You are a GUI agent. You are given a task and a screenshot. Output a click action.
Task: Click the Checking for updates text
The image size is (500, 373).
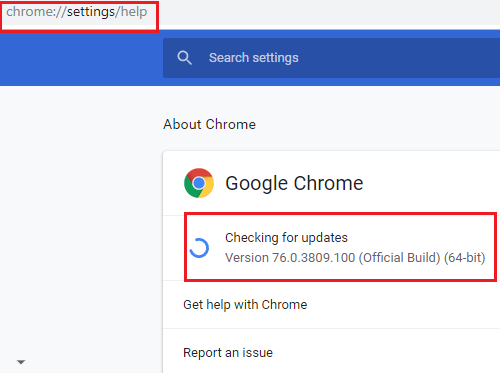(x=286, y=238)
